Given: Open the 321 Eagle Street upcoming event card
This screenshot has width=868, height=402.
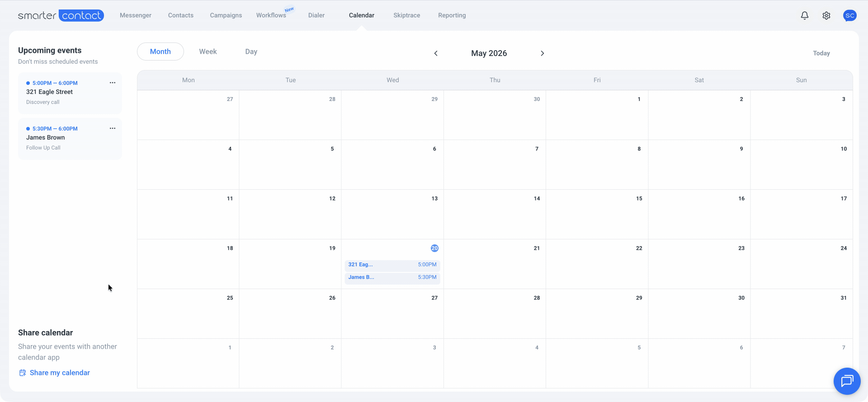Looking at the screenshot, I should (70, 93).
